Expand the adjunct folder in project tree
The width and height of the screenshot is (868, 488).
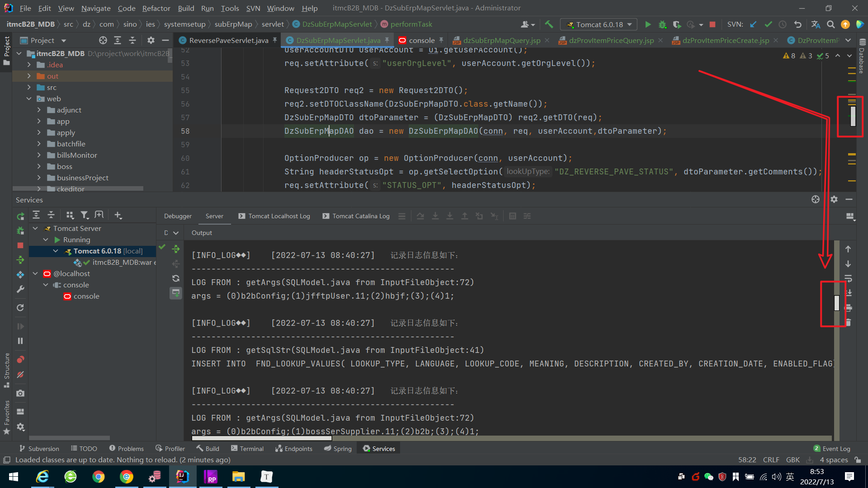[39, 110]
